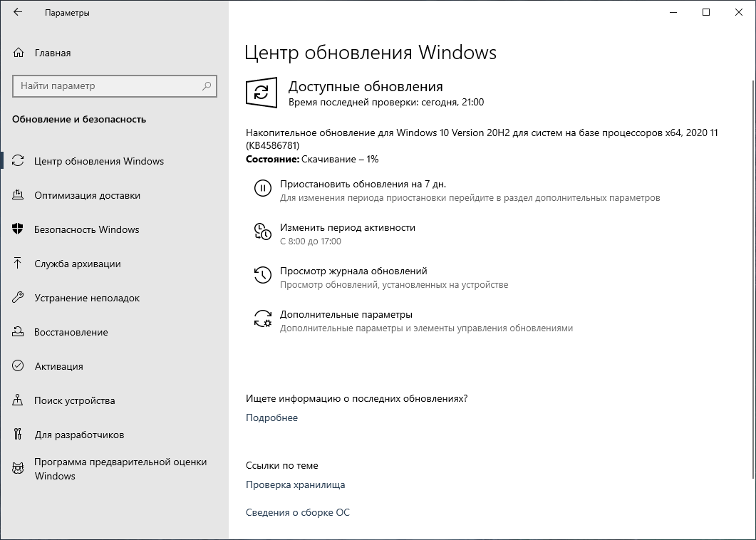Select Восстановление in the sidebar
Viewport: 756px width, 540px height.
pos(71,332)
